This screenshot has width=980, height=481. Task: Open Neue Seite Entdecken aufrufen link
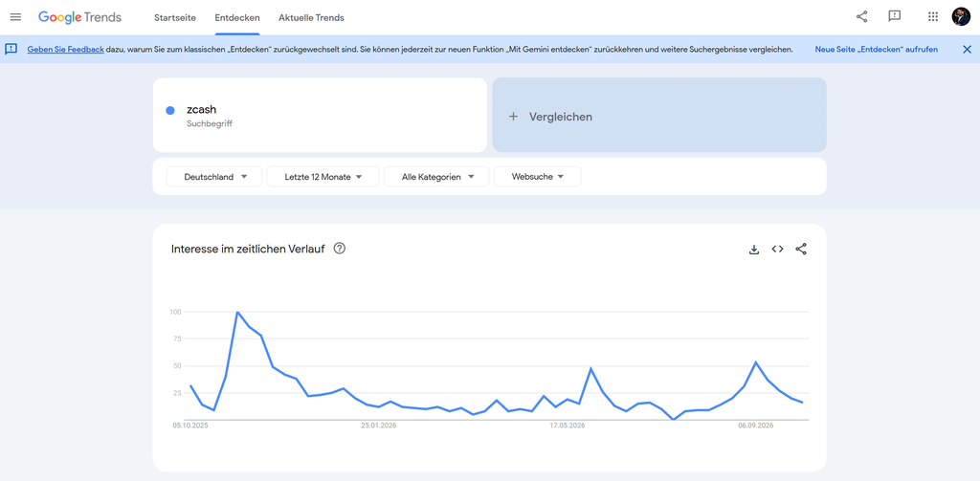tap(877, 50)
